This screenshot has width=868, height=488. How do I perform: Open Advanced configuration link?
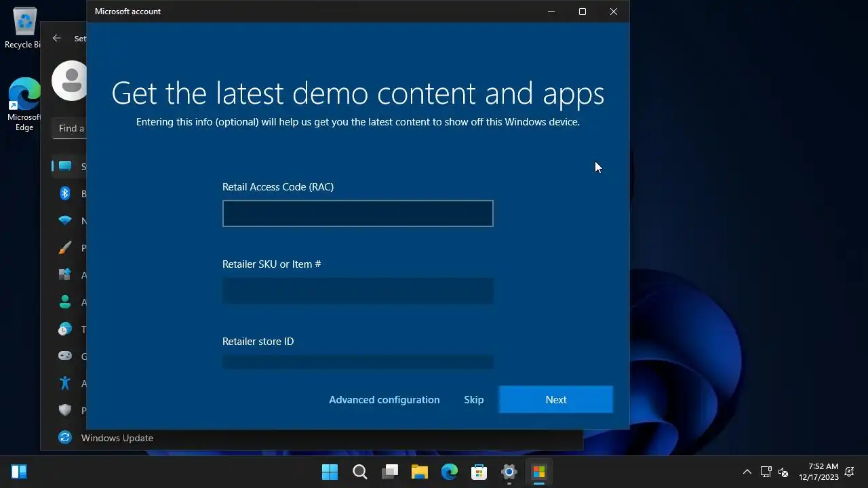click(x=384, y=400)
